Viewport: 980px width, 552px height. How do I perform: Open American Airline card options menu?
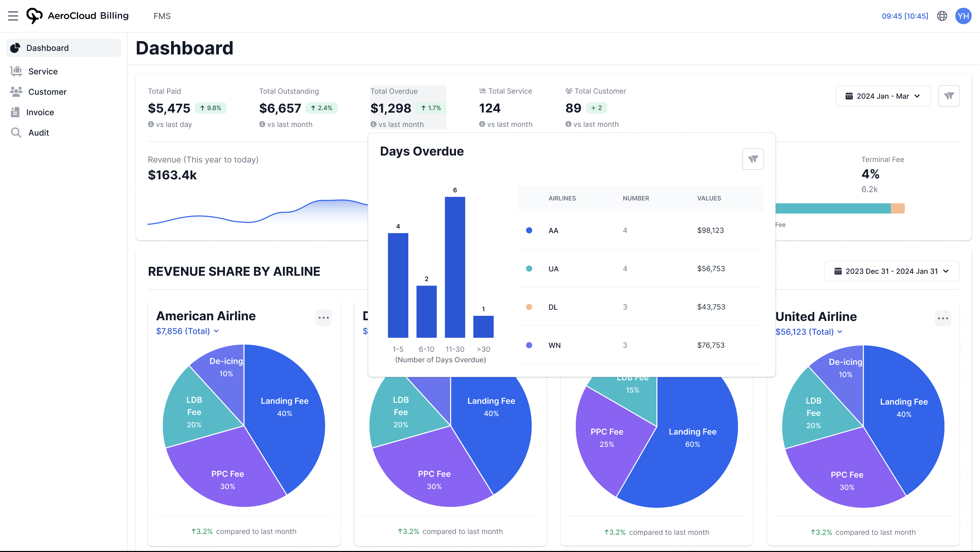323,318
